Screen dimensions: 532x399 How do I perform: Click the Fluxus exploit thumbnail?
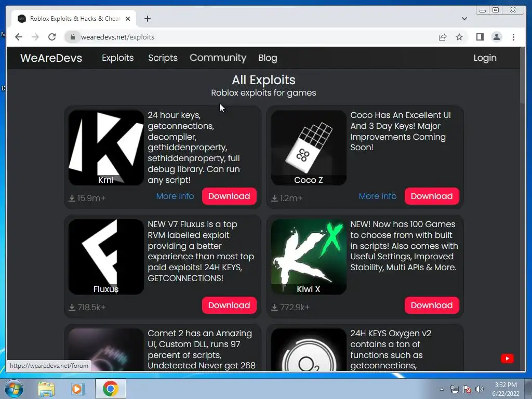click(106, 257)
